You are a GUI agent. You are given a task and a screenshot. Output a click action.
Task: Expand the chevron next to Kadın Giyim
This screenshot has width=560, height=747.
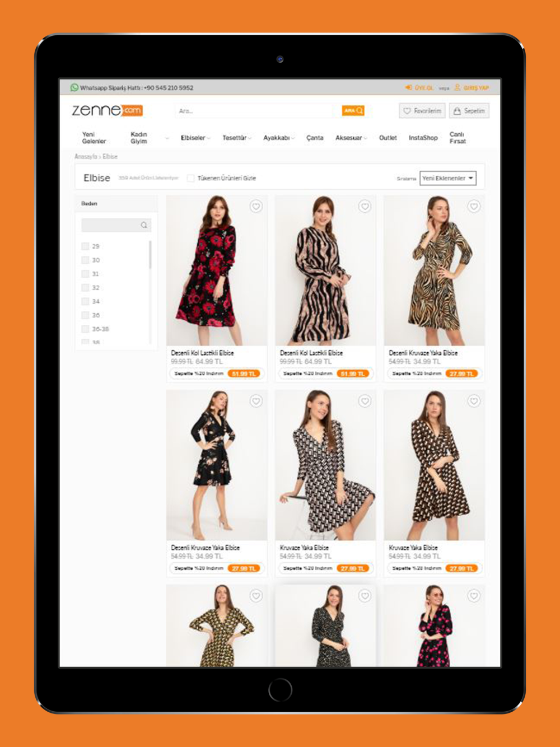point(167,138)
